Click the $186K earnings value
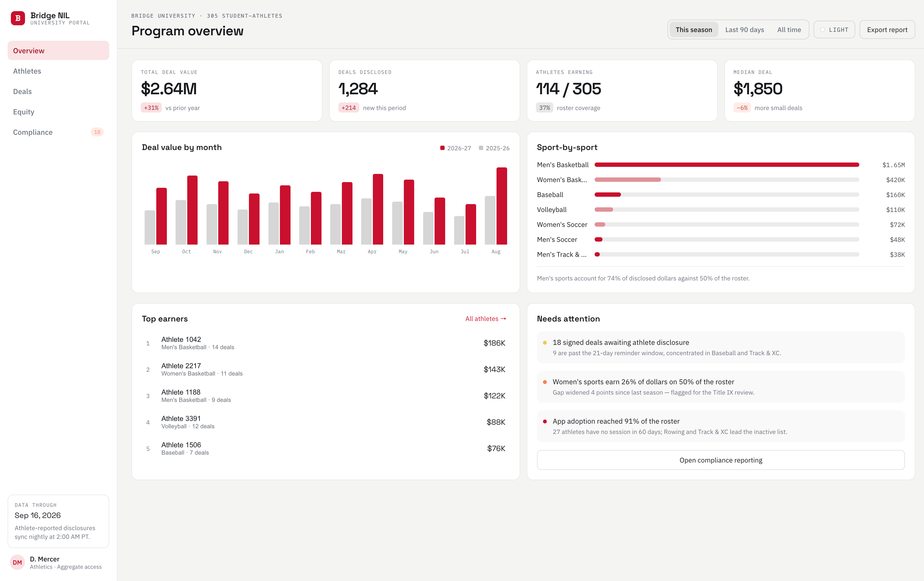Image resolution: width=924 pixels, height=581 pixels. point(494,343)
